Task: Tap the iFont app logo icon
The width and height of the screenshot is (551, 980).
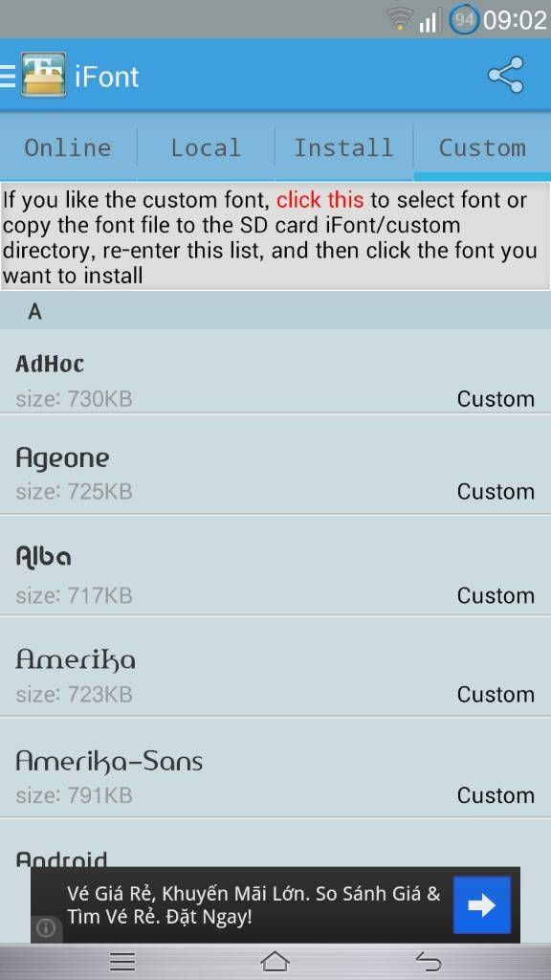Action: pos(43,75)
